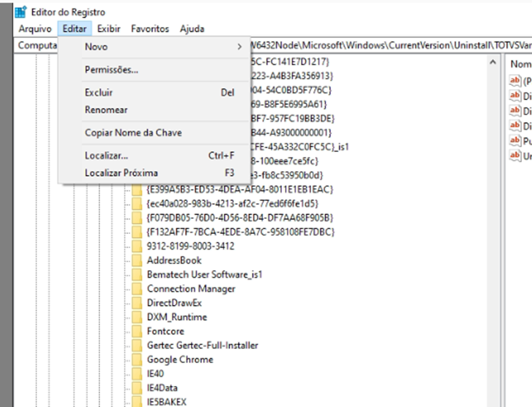Image resolution: width=532 pixels, height=407 pixels.
Task: Click the AddressBook folder icon
Action: tap(137, 260)
